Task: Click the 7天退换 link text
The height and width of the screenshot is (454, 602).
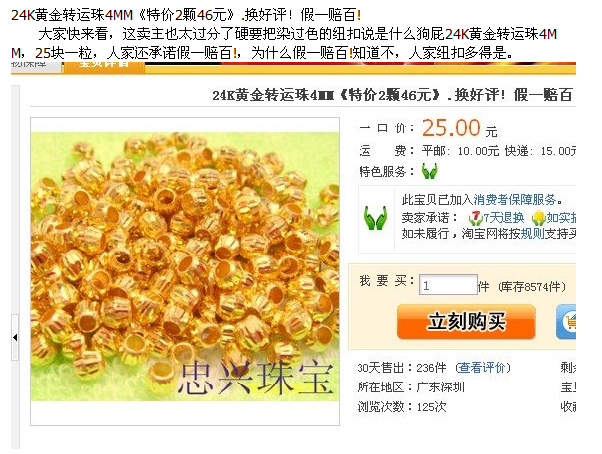Action: 503,218
